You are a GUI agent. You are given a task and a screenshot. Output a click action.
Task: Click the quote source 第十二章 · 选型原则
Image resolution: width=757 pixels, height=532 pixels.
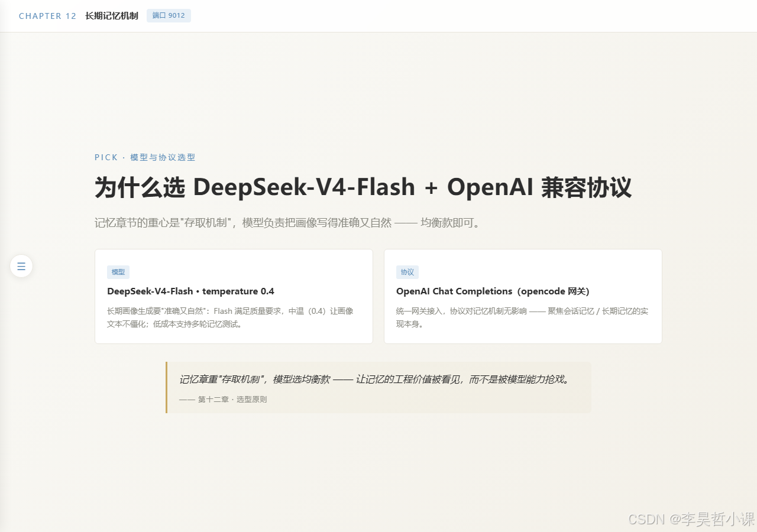click(223, 400)
